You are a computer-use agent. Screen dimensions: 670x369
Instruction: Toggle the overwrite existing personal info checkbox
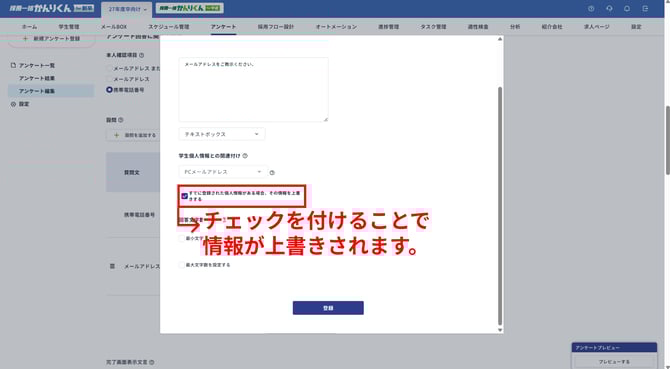tap(184, 196)
